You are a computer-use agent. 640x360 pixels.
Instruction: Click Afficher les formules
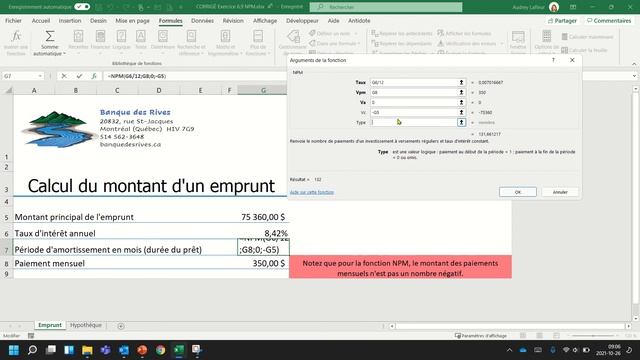(x=464, y=33)
